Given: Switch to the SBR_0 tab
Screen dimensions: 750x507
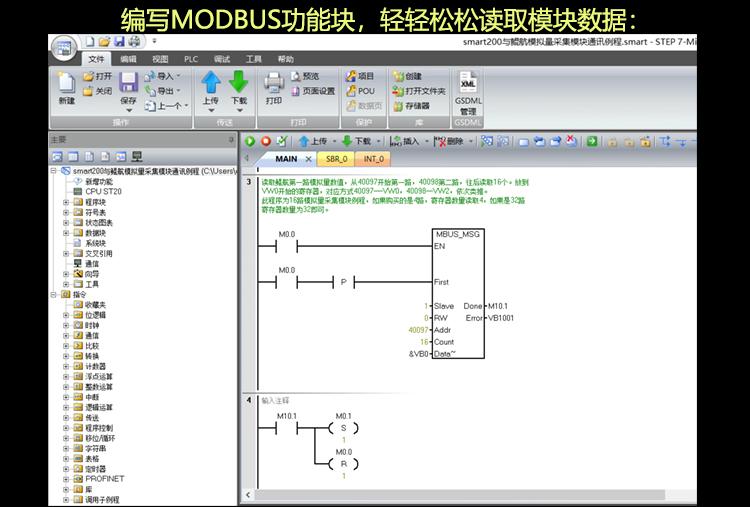Looking at the screenshot, I should (336, 159).
